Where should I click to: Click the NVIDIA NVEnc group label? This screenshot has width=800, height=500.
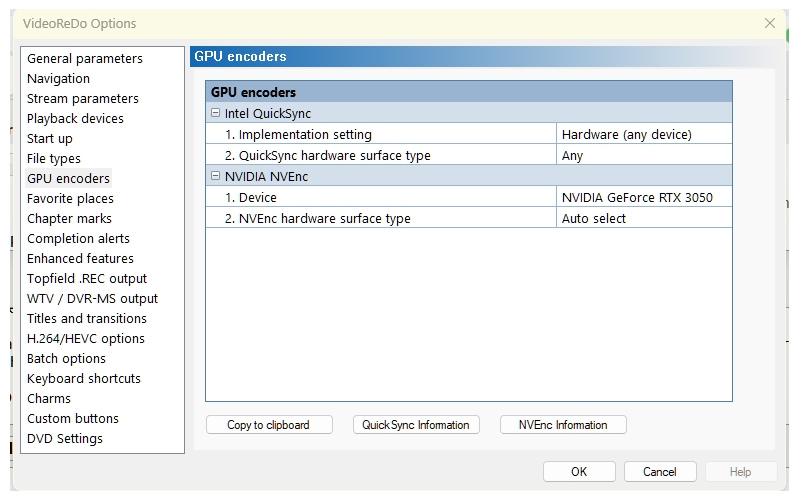click(x=266, y=177)
